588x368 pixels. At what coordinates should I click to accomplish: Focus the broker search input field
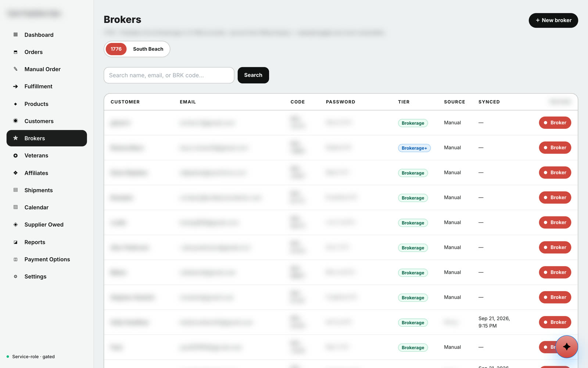(169, 75)
